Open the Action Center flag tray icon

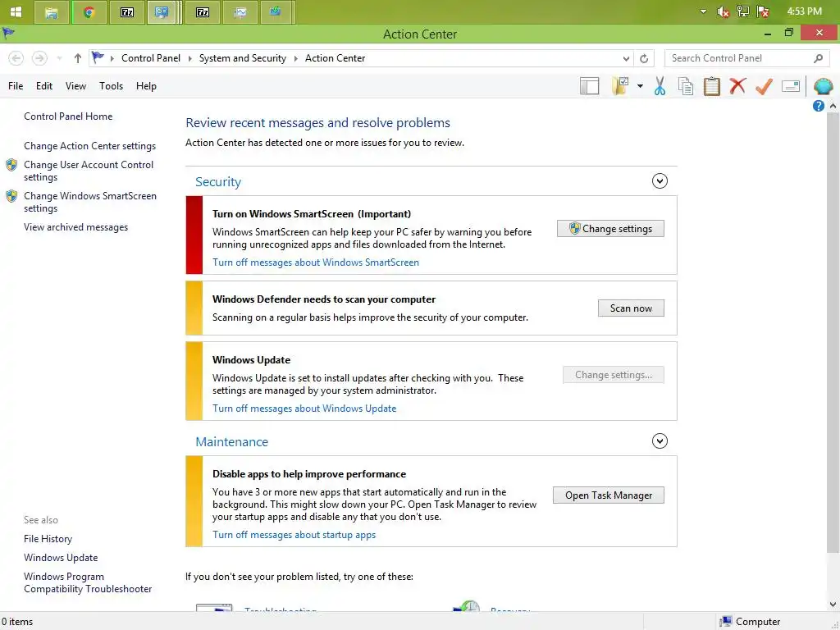click(x=764, y=11)
